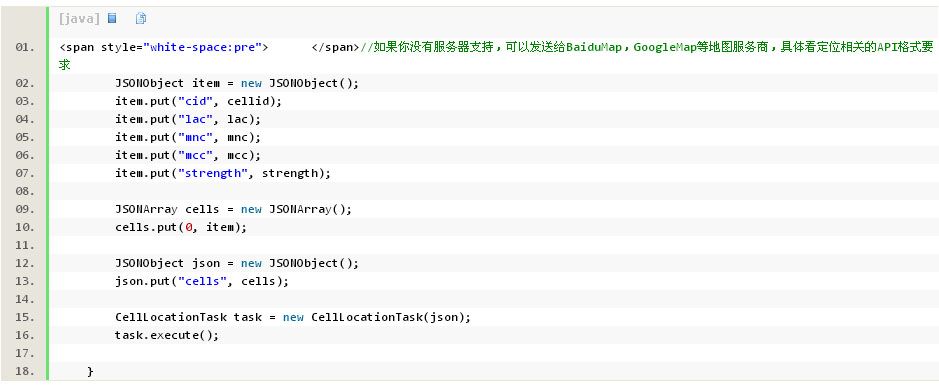Click the view plain code icon

coord(112,19)
